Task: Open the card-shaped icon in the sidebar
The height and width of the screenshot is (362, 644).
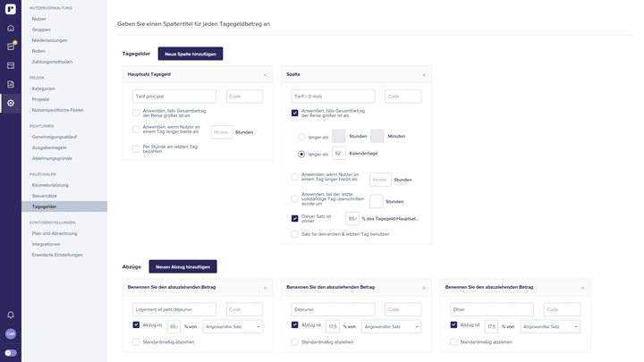Action: [11, 65]
